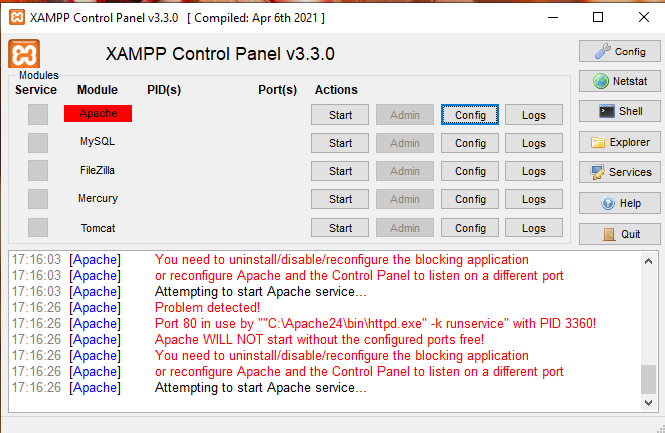View the MySQL Logs
665x433 pixels.
point(533,143)
